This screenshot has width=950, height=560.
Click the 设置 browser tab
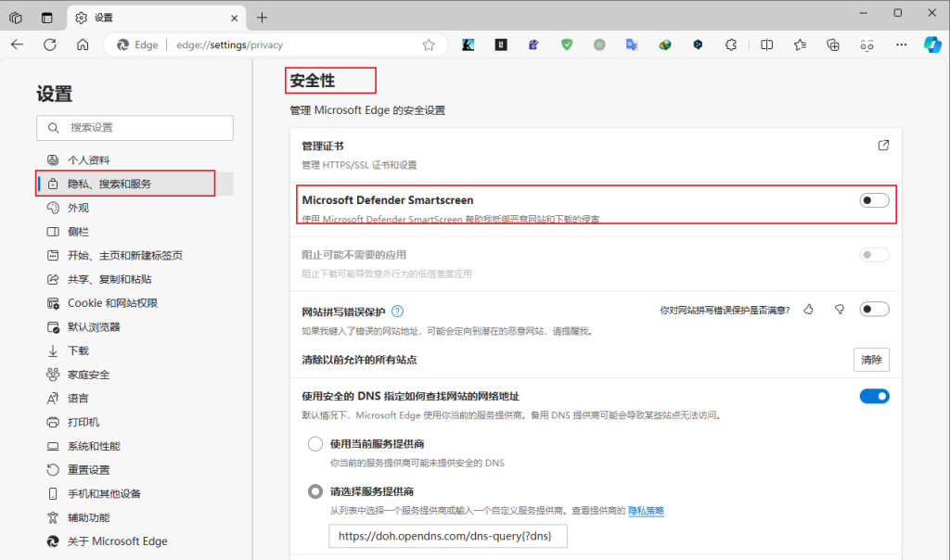157,19
